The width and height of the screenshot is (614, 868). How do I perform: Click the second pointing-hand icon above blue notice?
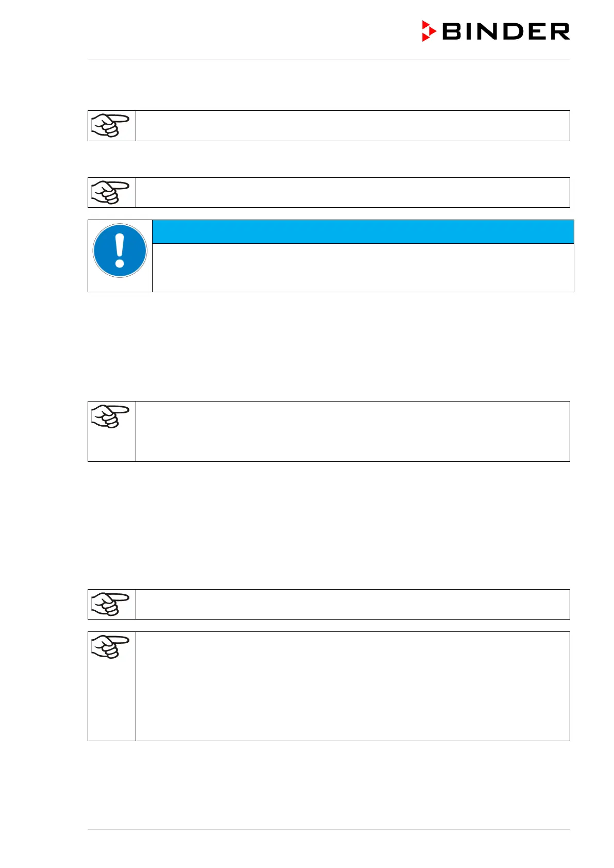(110, 192)
